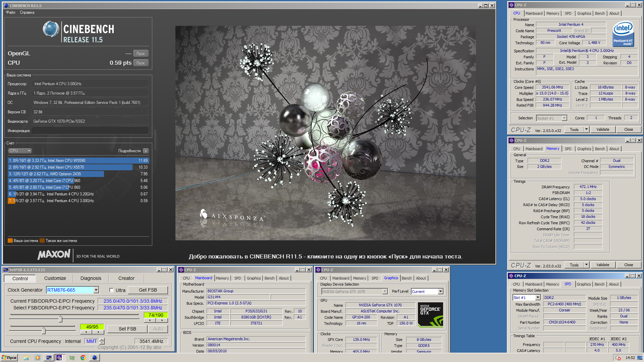The image size is (644, 362).
Task: Switch to CPU-Z chip taskbar icon
Action: pos(59,358)
